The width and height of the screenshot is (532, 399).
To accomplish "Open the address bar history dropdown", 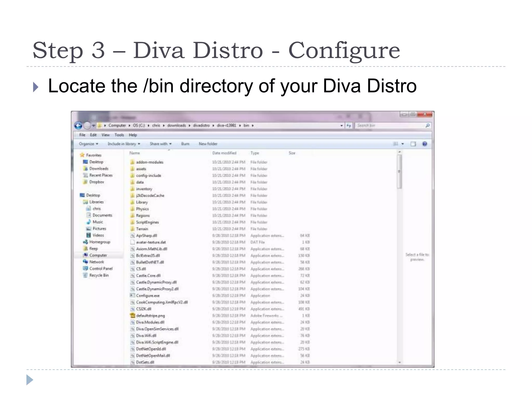I will 342,125.
